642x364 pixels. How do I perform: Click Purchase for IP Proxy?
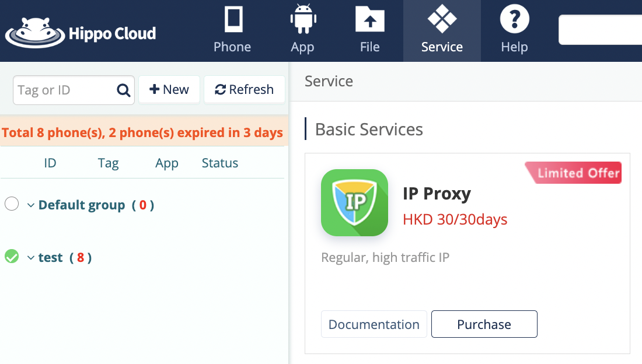pos(484,324)
